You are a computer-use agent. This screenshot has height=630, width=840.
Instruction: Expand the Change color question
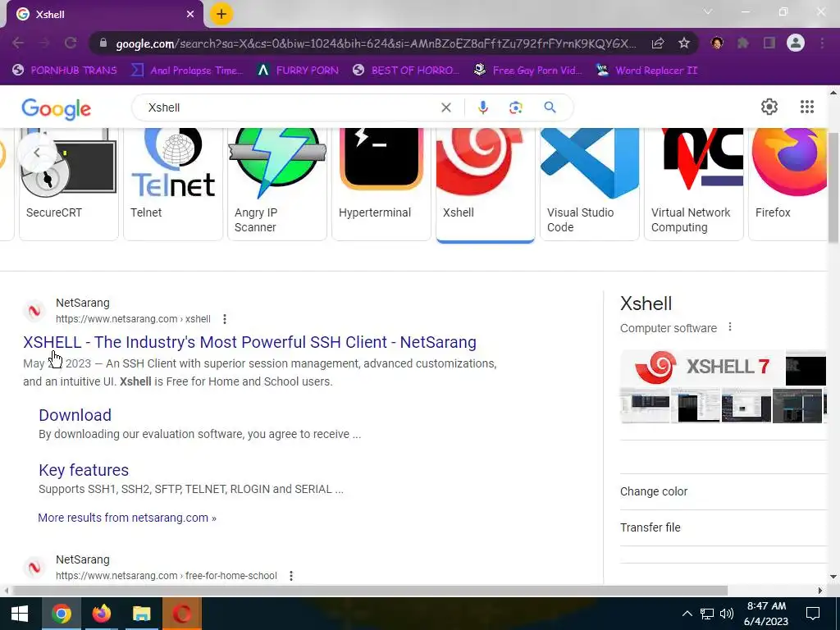(x=724, y=491)
